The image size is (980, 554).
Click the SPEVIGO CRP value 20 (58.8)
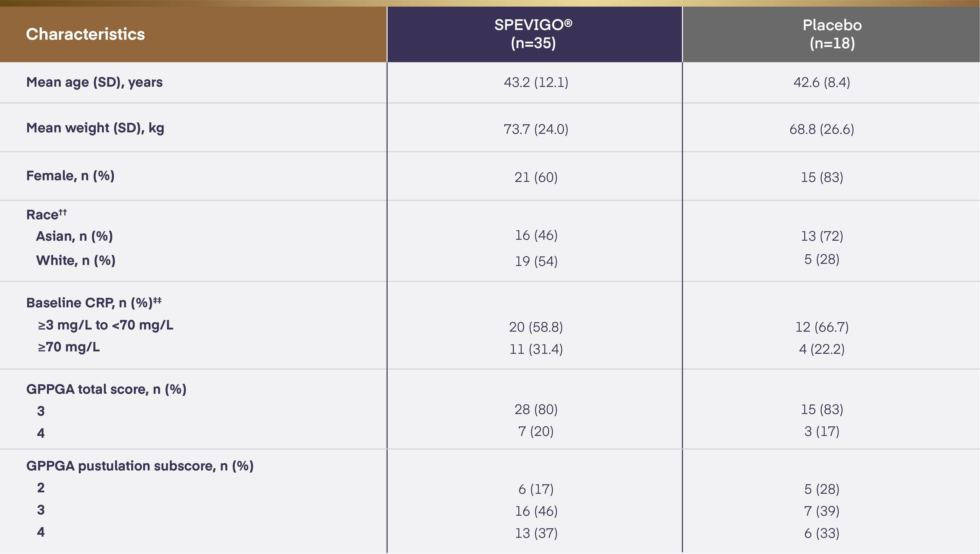point(536,327)
